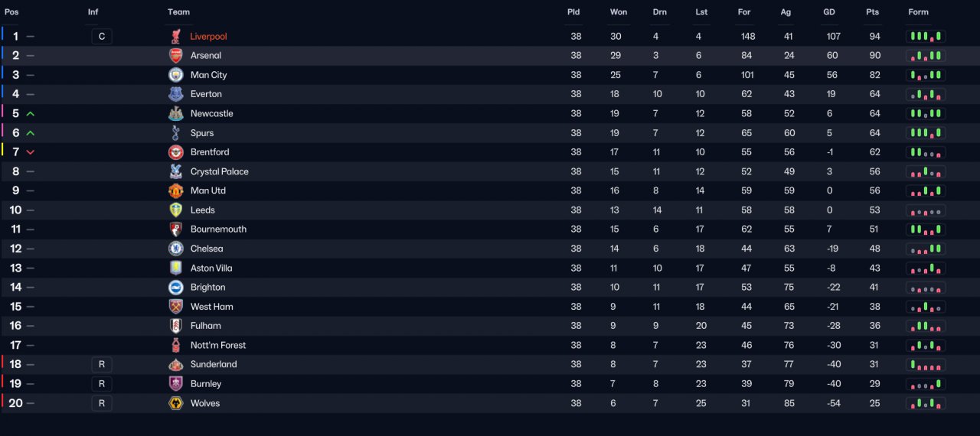The height and width of the screenshot is (436, 980).
Task: Open the Nott'm Forest team link
Action: click(x=218, y=345)
